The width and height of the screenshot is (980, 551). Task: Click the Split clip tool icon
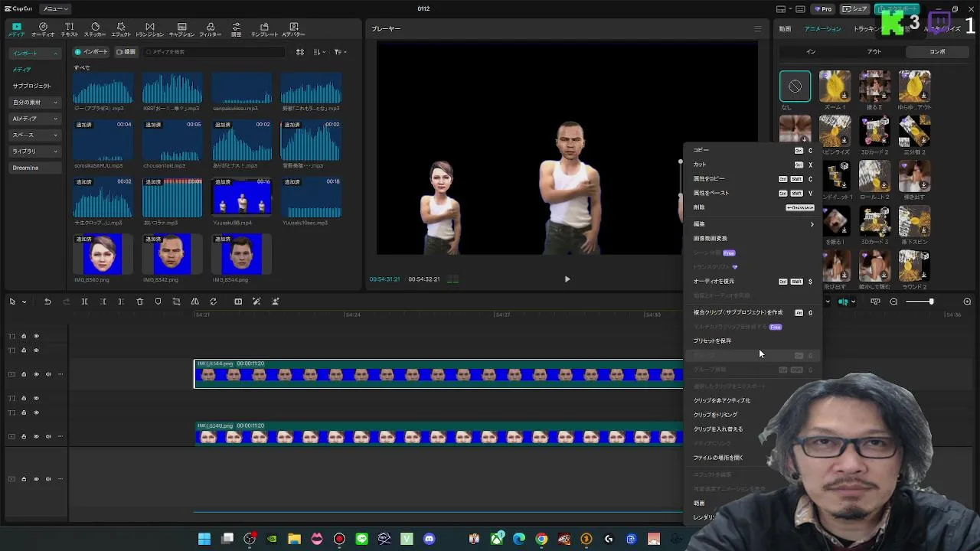click(84, 302)
